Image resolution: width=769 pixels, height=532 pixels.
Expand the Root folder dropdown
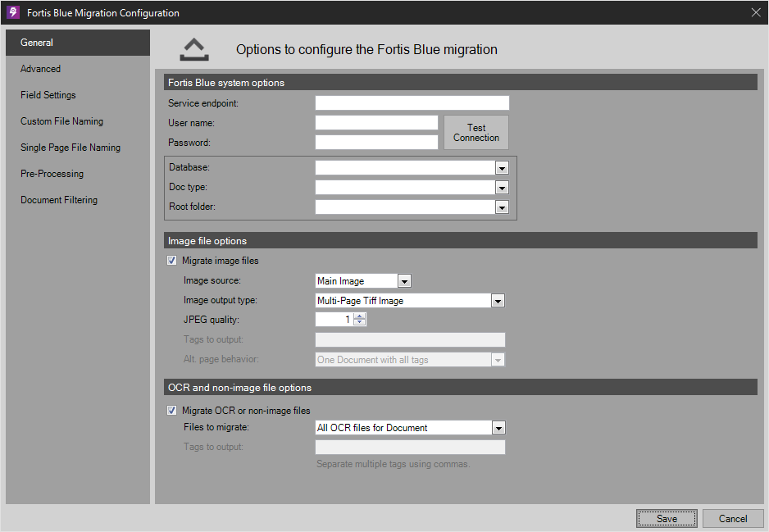(502, 207)
